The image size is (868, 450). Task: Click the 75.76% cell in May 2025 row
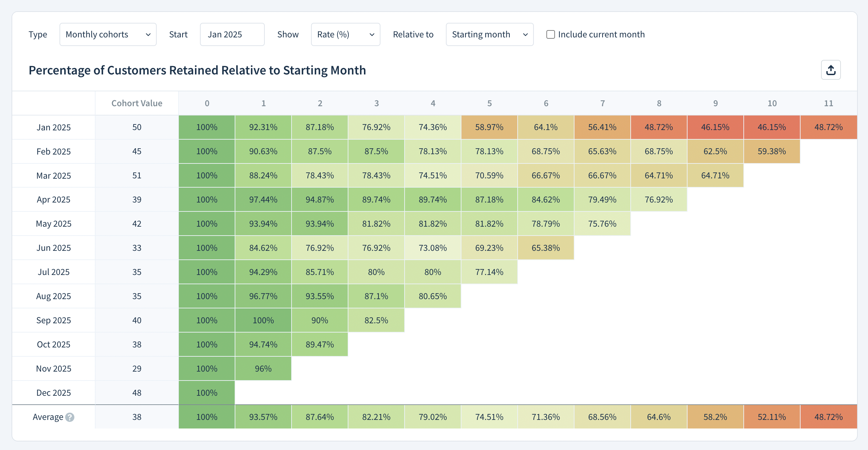pos(603,223)
